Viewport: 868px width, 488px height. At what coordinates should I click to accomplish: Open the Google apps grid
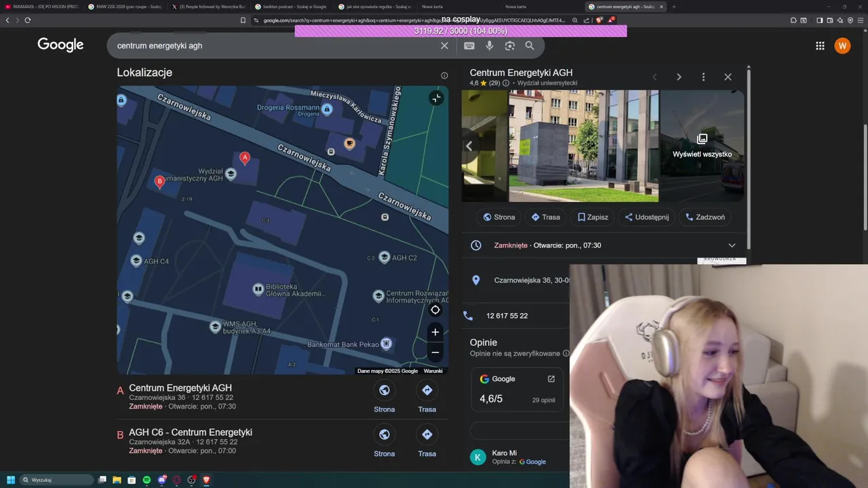[x=820, y=45]
